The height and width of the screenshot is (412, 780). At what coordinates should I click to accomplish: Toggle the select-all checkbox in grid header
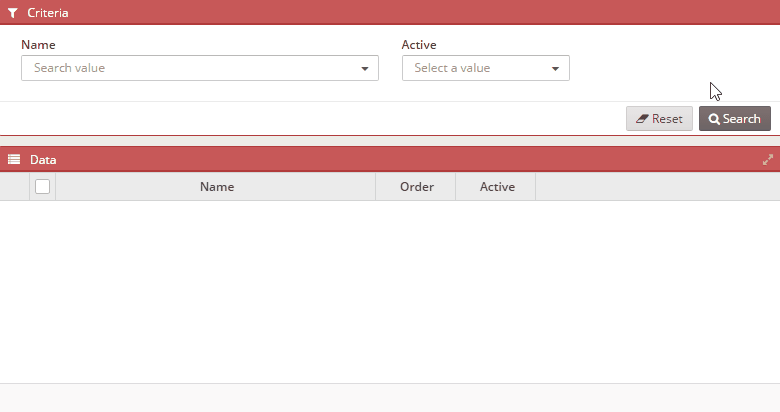(42, 187)
